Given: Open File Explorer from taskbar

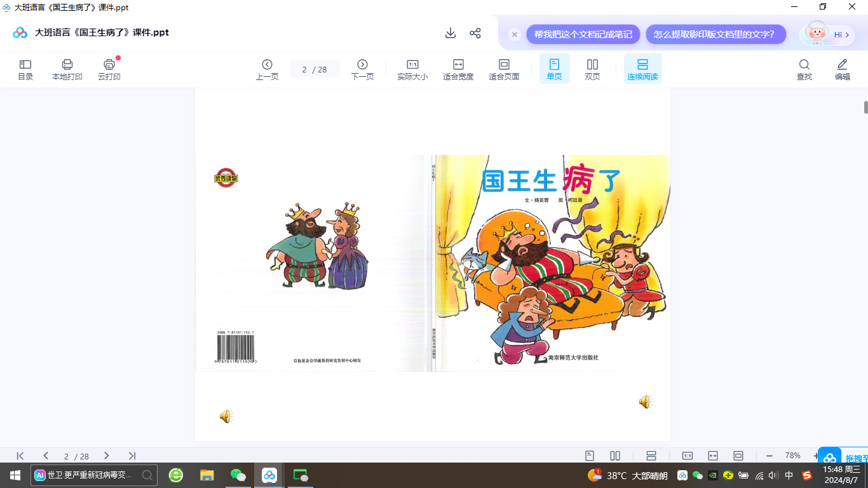Looking at the screenshot, I should coord(207,475).
